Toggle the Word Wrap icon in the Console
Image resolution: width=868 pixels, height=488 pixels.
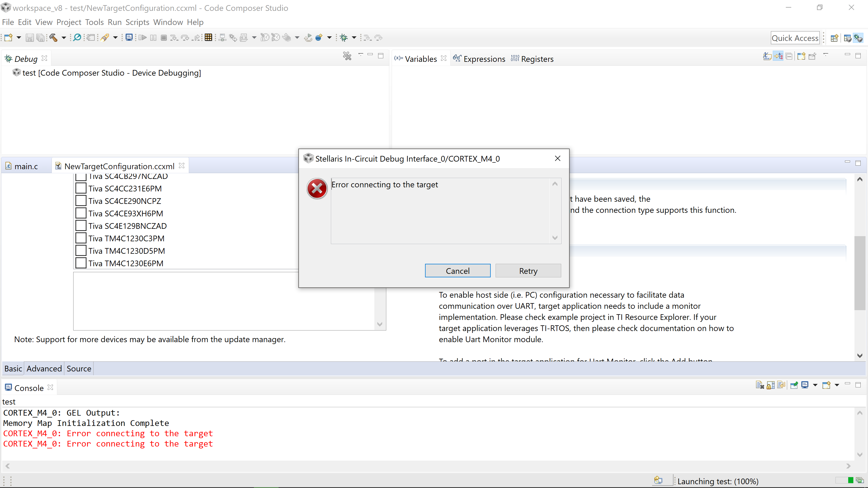coord(781,385)
